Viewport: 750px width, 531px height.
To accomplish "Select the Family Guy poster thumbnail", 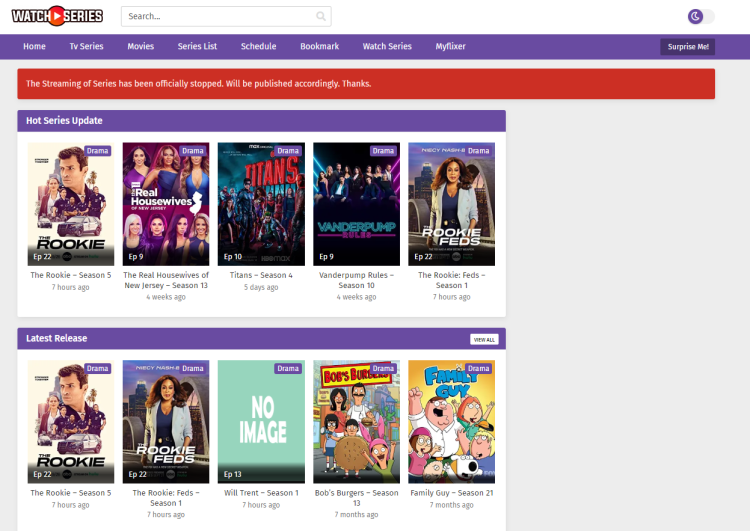I will [451, 422].
